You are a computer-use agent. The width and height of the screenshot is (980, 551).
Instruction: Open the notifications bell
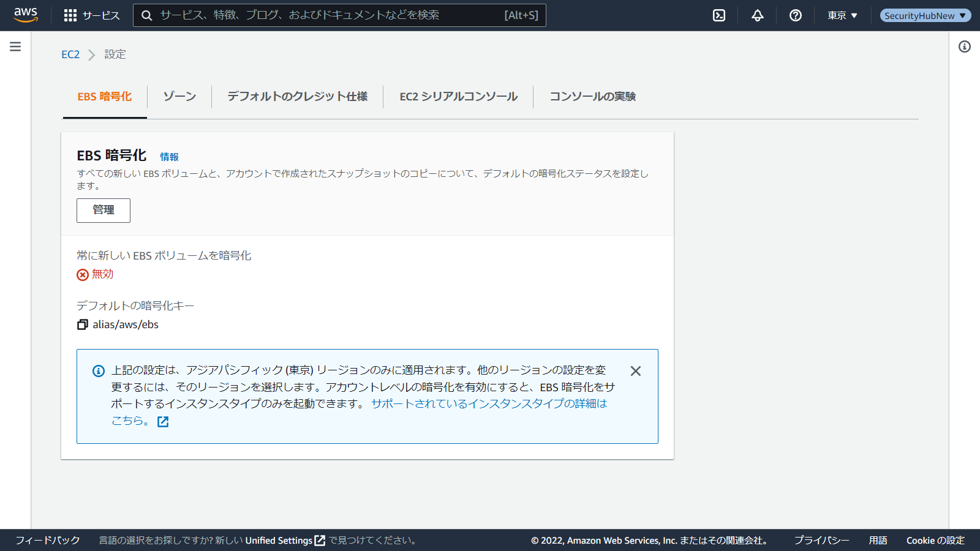(x=758, y=15)
